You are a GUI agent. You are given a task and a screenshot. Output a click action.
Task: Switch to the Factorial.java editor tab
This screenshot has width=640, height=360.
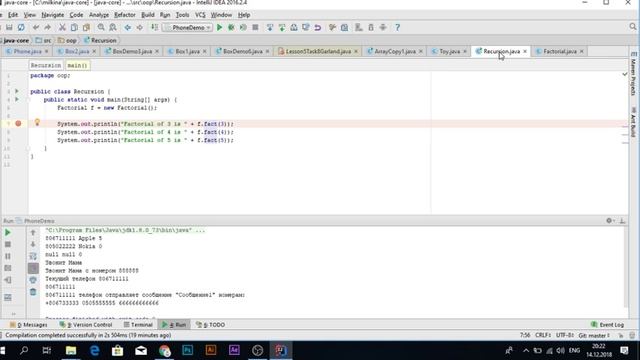click(560, 51)
